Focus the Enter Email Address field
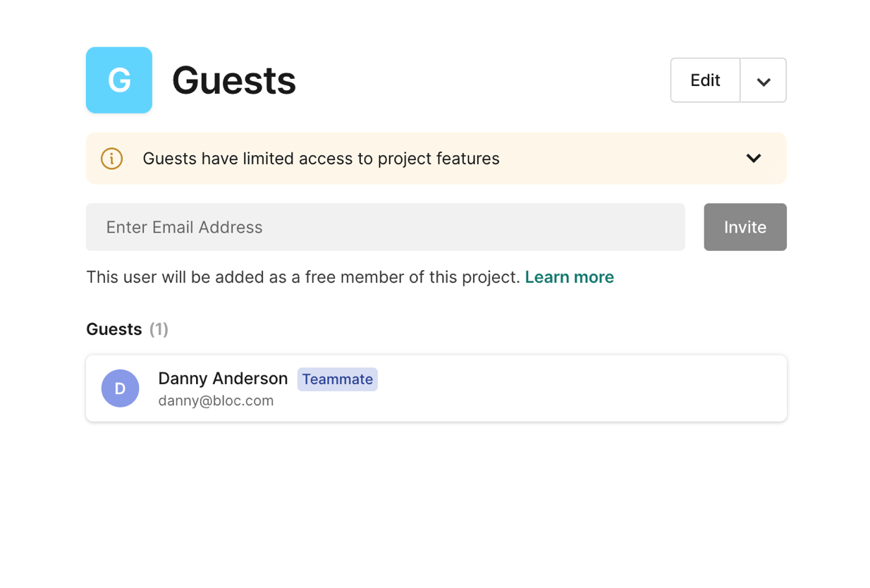 click(x=385, y=227)
